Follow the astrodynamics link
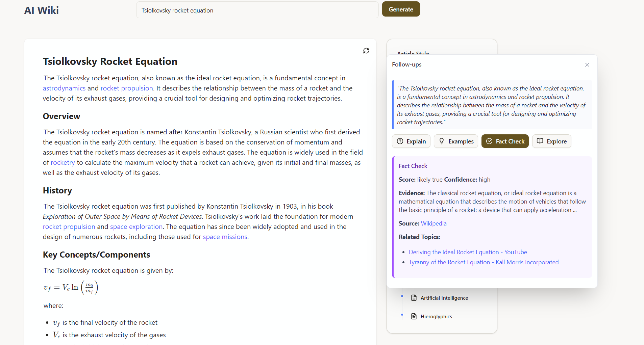The width and height of the screenshot is (644, 345). 64,88
